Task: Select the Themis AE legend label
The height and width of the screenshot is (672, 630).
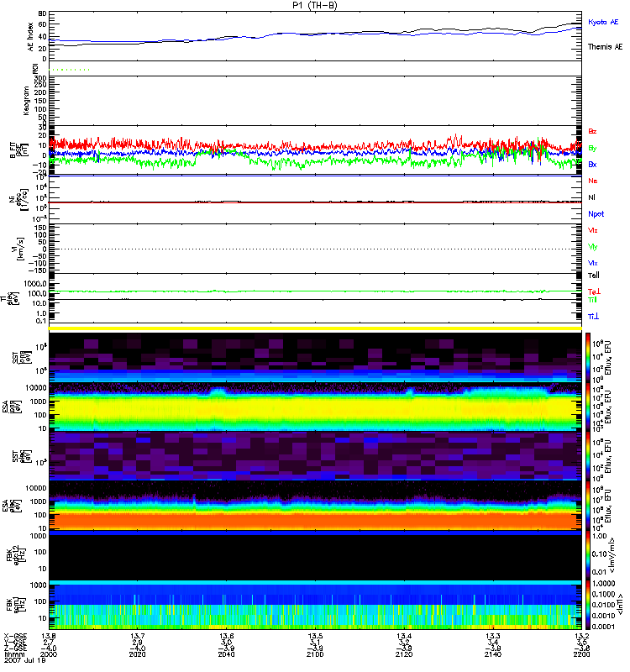Action: coord(605,47)
